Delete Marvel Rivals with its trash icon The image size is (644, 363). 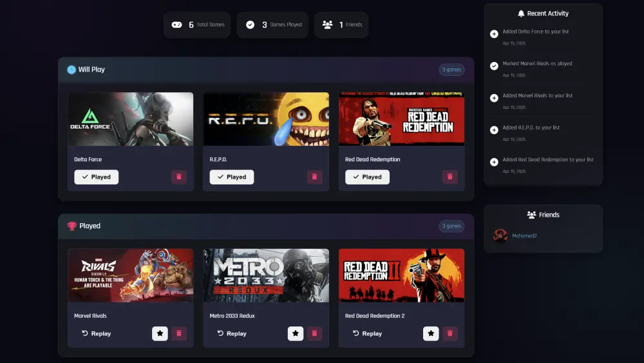point(178,333)
